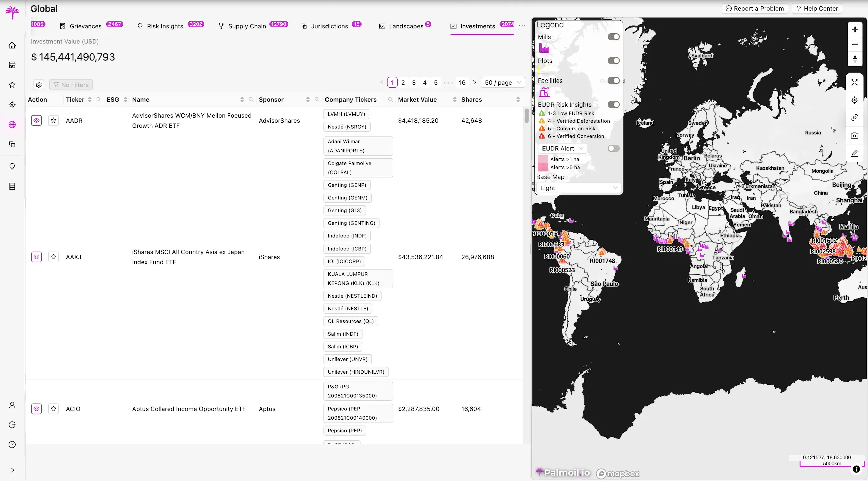Open the Supply Chain tab
Image resolution: width=868 pixels, height=481 pixels.
coord(247,26)
